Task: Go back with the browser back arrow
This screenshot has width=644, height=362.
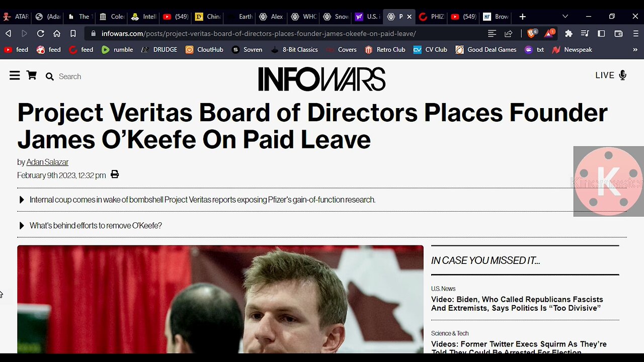Action: 8,34
